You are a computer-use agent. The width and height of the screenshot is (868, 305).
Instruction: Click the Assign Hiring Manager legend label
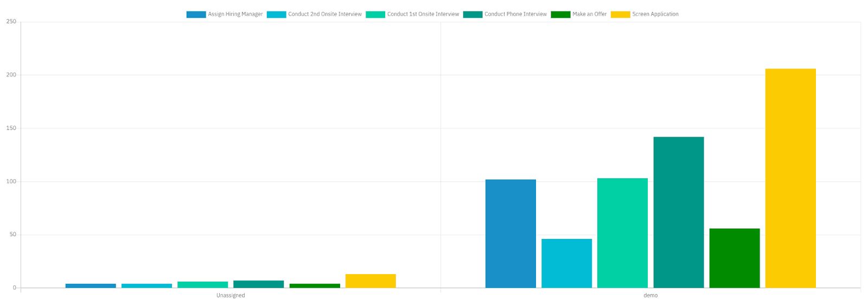[x=235, y=15]
